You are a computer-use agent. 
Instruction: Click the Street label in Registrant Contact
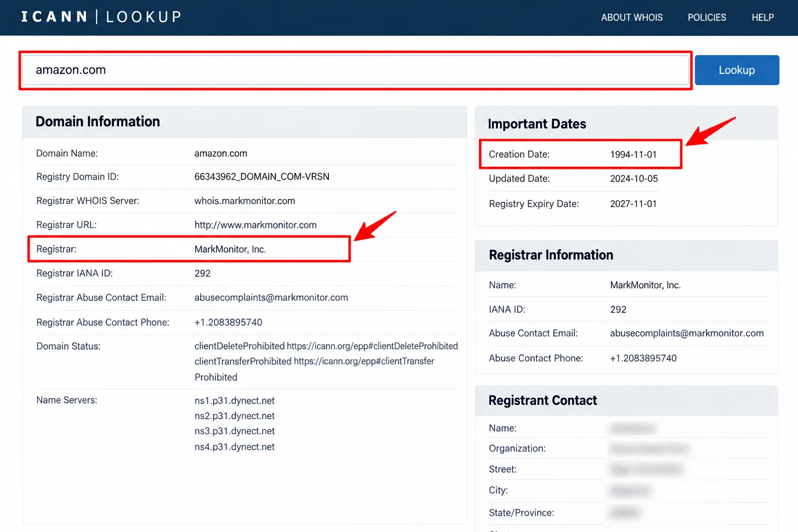(503, 469)
